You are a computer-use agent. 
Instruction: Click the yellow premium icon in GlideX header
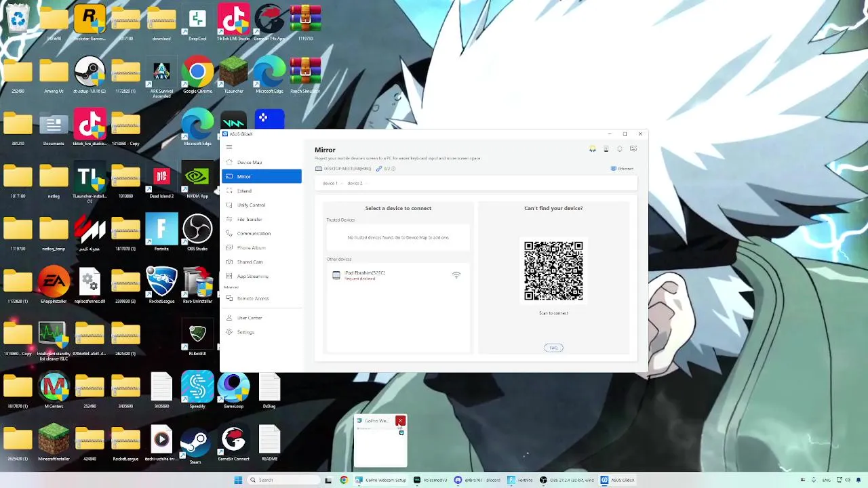pyautogui.click(x=593, y=149)
